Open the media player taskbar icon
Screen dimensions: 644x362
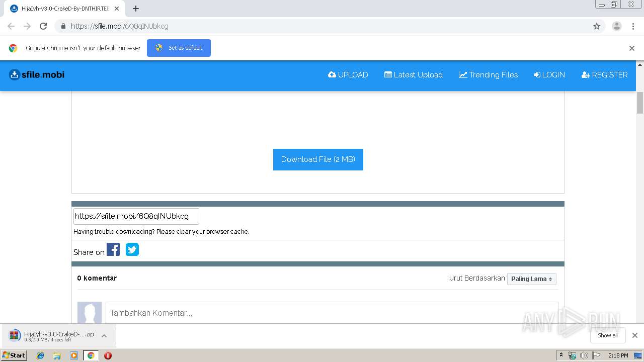tap(74, 355)
